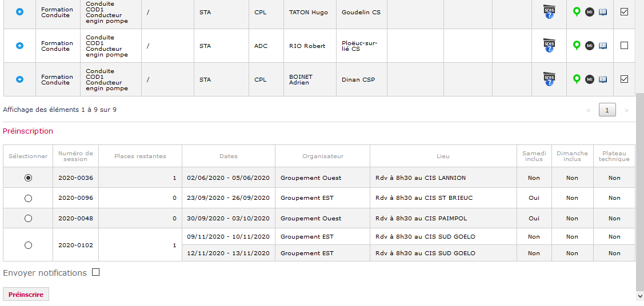Expand details for BOINET Adrien row
644x306 pixels.
pyautogui.click(x=19, y=79)
